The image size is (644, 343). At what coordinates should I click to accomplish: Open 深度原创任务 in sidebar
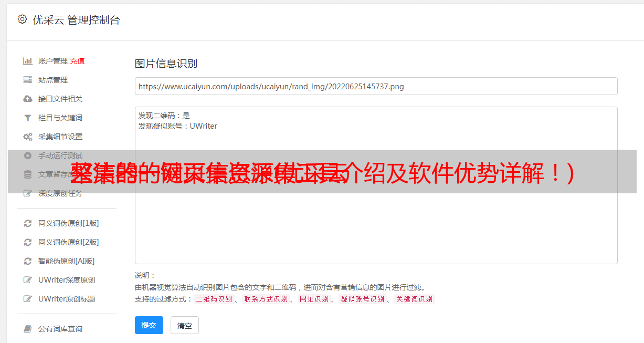(60, 193)
